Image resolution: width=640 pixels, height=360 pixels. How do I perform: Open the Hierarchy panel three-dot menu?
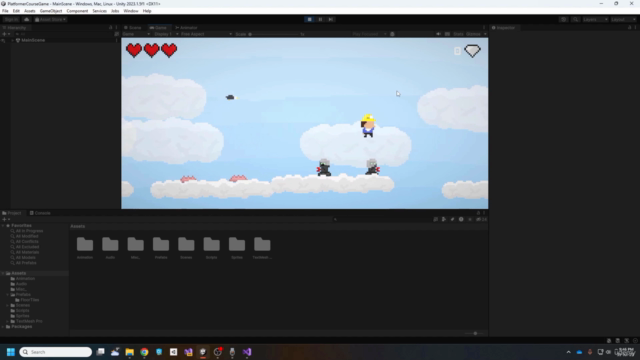tap(116, 28)
